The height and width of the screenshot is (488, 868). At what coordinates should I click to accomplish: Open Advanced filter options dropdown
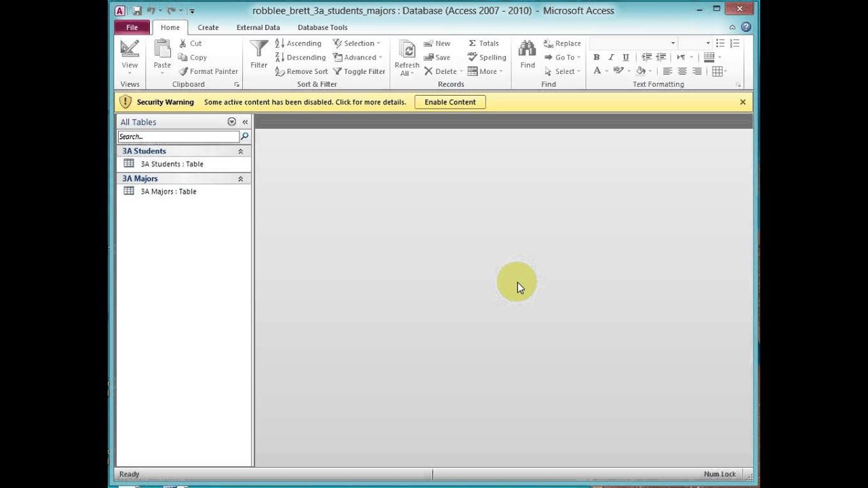click(357, 58)
